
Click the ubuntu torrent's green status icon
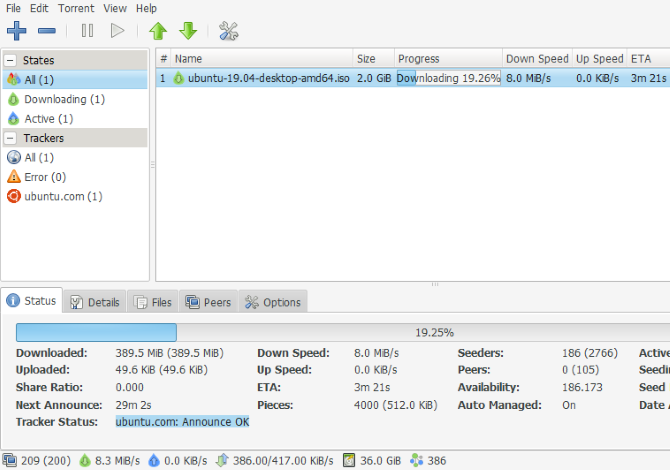click(179, 78)
